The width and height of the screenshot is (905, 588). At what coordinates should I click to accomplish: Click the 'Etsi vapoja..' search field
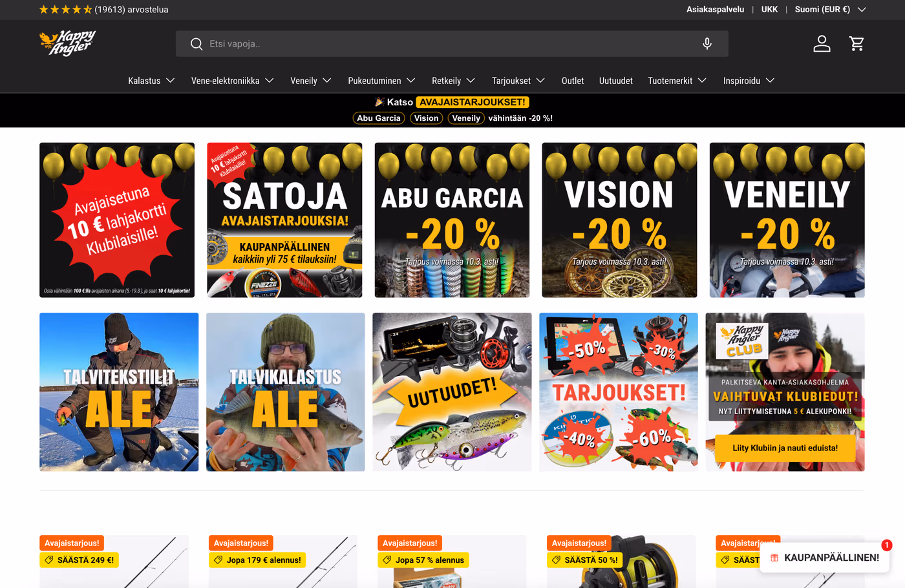click(x=452, y=44)
